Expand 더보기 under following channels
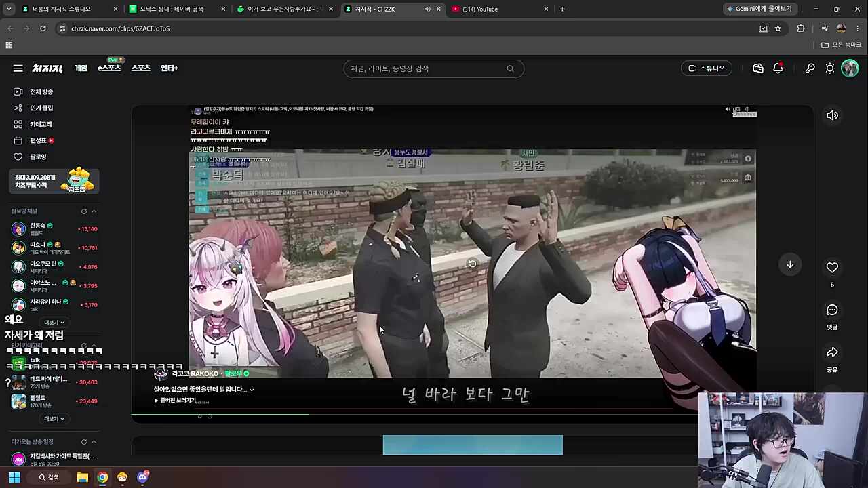The height and width of the screenshot is (488, 868). click(54, 323)
